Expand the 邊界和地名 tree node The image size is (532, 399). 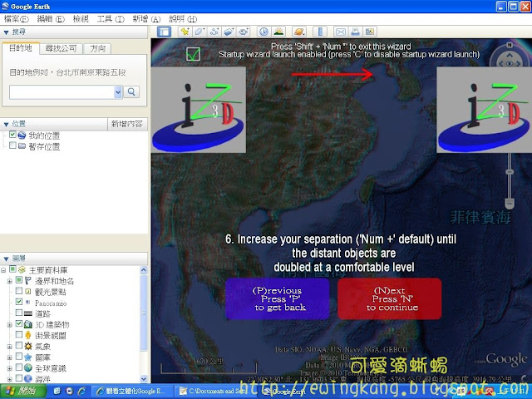10,281
